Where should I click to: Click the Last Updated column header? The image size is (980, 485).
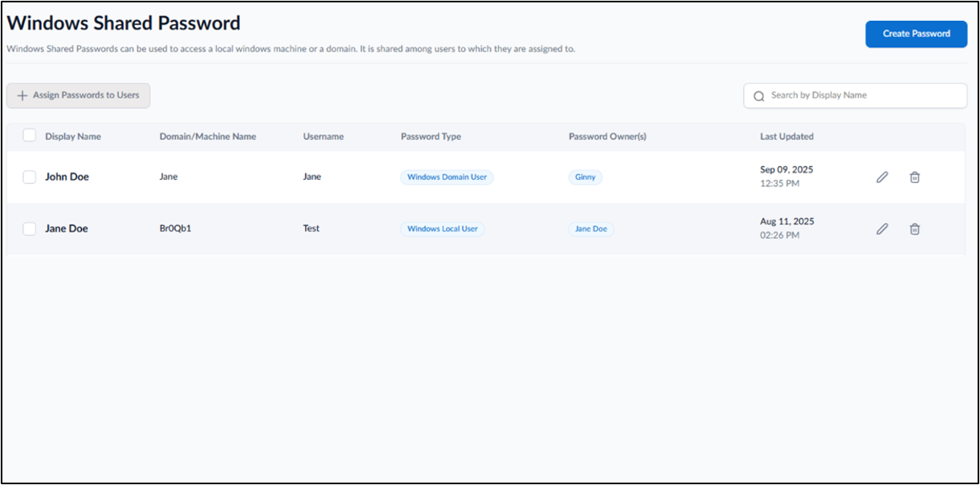point(787,137)
